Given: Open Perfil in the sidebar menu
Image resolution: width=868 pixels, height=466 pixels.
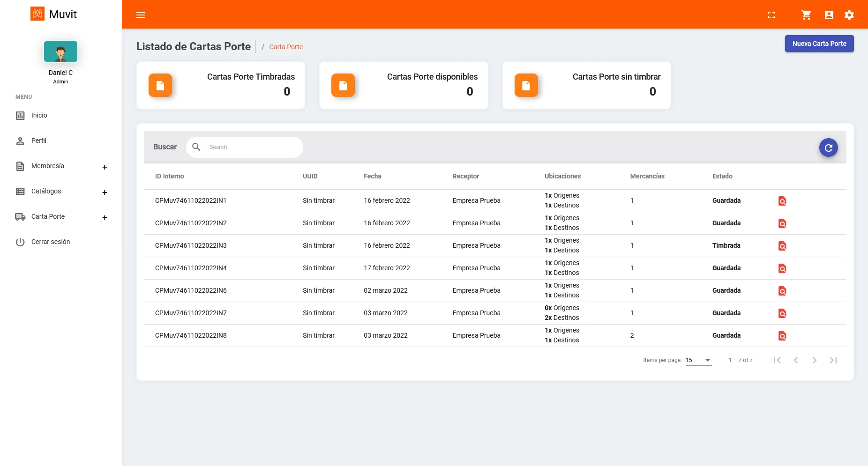Looking at the screenshot, I should tap(39, 141).
